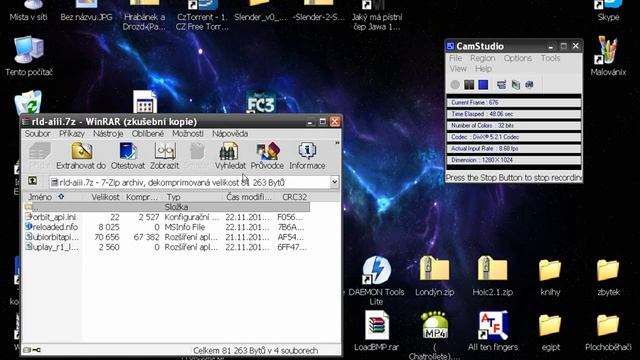Open Nástroje menu in WinRAR
The width and height of the screenshot is (640, 360).
[108, 133]
